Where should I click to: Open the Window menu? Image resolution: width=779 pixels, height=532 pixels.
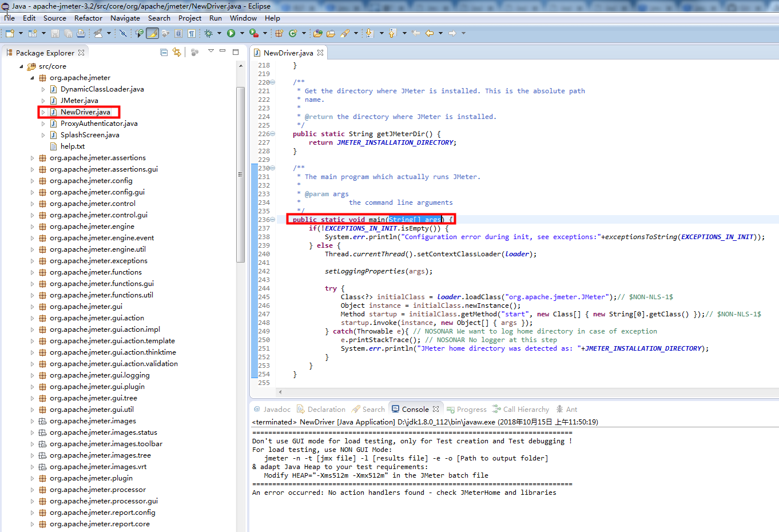click(x=243, y=18)
